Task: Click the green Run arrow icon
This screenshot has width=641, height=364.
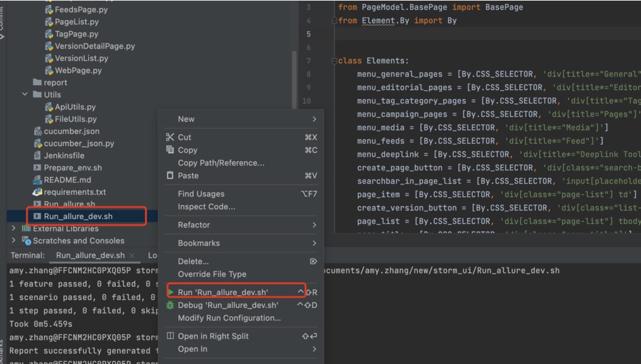Action: point(170,292)
